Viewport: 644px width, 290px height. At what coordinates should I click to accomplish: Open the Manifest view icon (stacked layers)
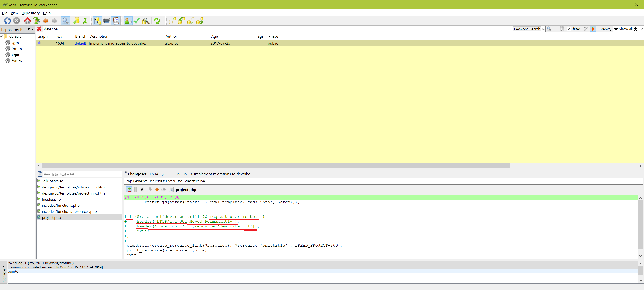(x=107, y=21)
